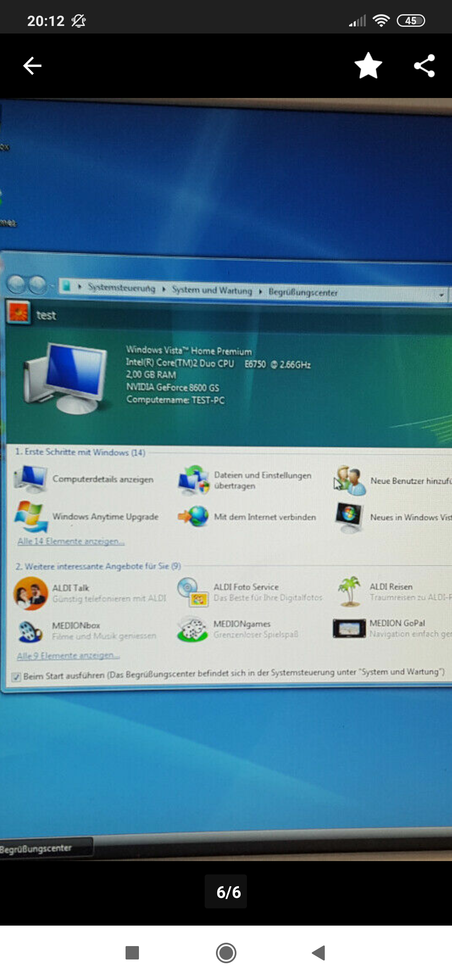
Task: Click the NVIDIA GeForce 8600 GS text
Action: point(172,387)
